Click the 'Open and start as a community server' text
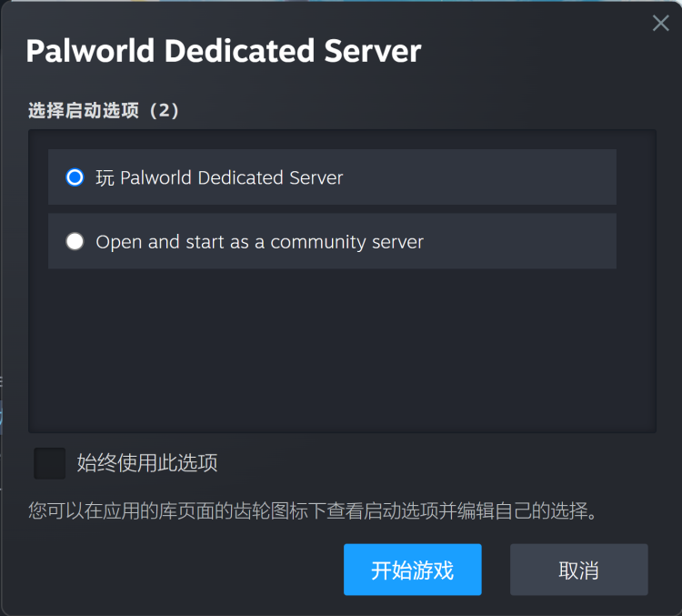 click(x=259, y=242)
